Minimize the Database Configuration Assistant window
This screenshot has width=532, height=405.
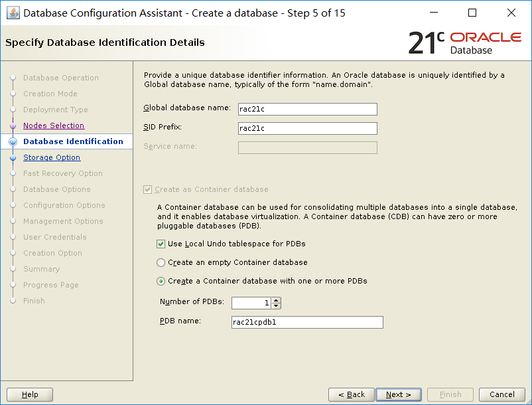[x=434, y=13]
